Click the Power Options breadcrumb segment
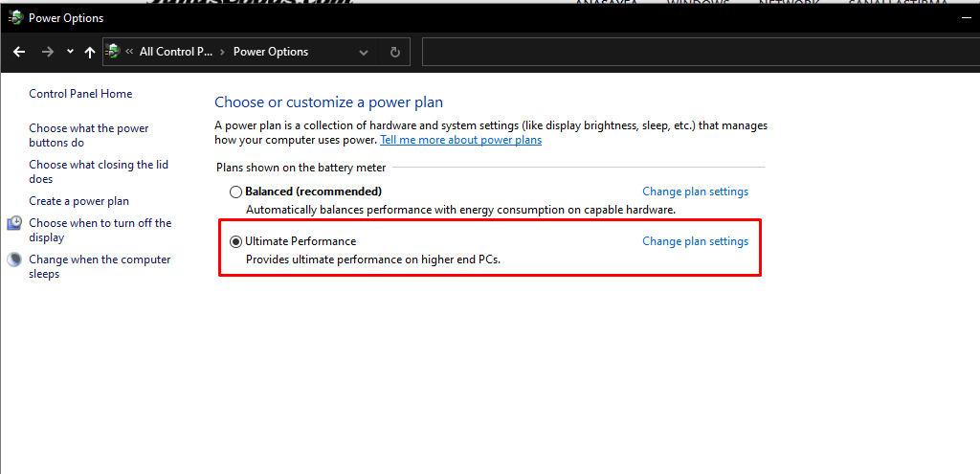 click(271, 53)
